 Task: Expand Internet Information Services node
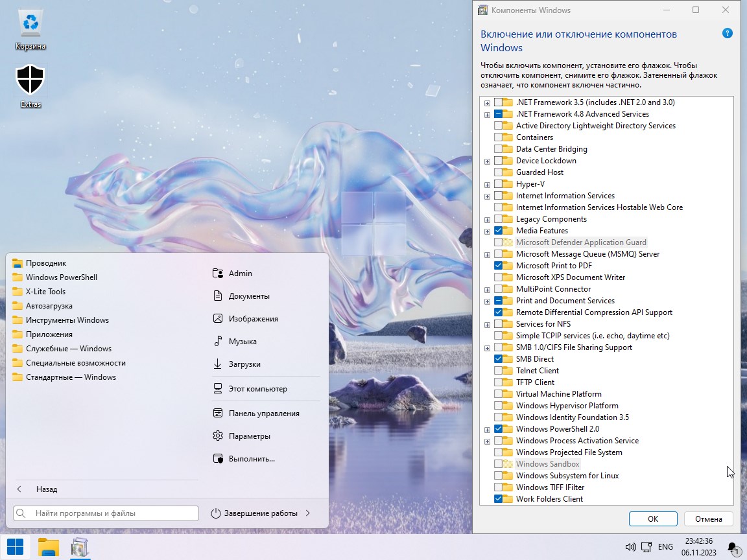[487, 196]
